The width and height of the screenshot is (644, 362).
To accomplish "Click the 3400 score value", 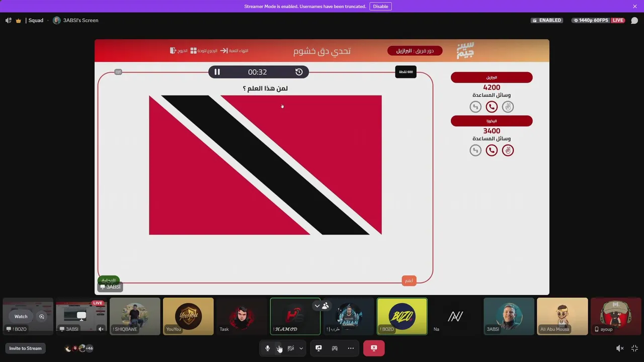I will click(x=492, y=131).
